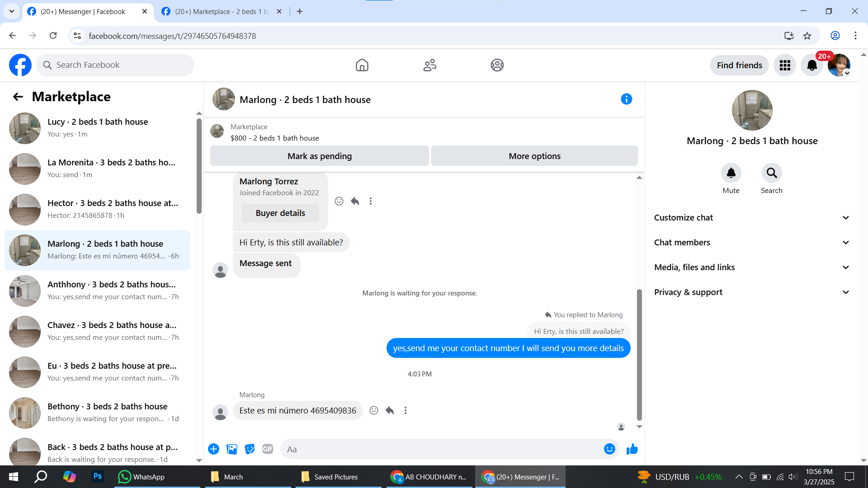Switch to the Marketplace 2 beds browser tab

click(x=222, y=12)
